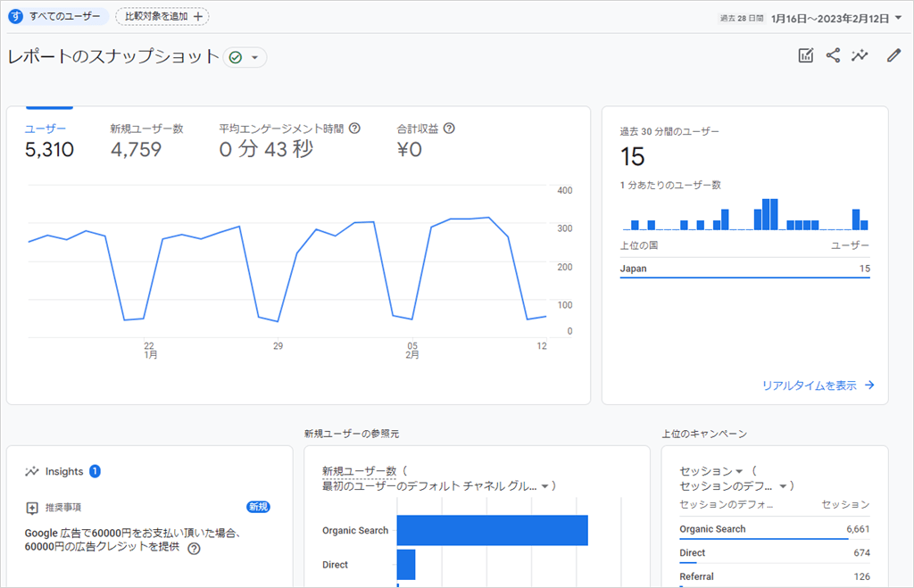This screenshot has height=588, width=914.
Task: Open the セッションのデフ... dimension dropdown
Action: pos(783,486)
